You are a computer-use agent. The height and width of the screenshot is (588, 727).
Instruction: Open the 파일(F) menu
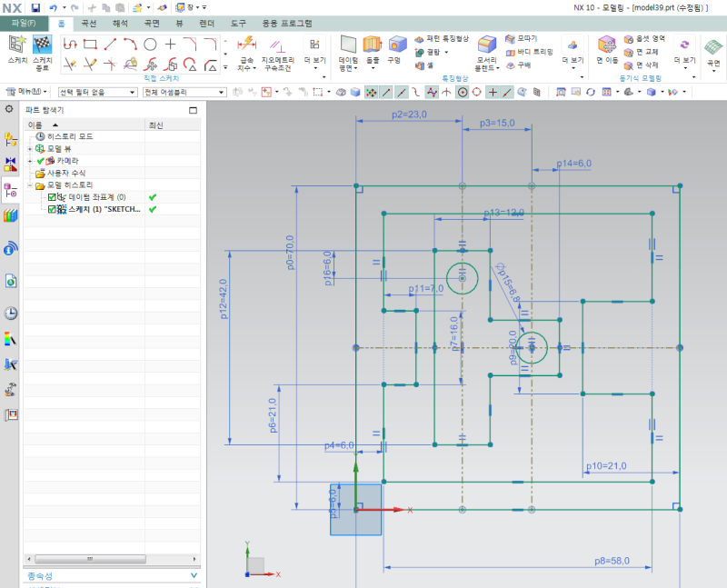[24, 22]
